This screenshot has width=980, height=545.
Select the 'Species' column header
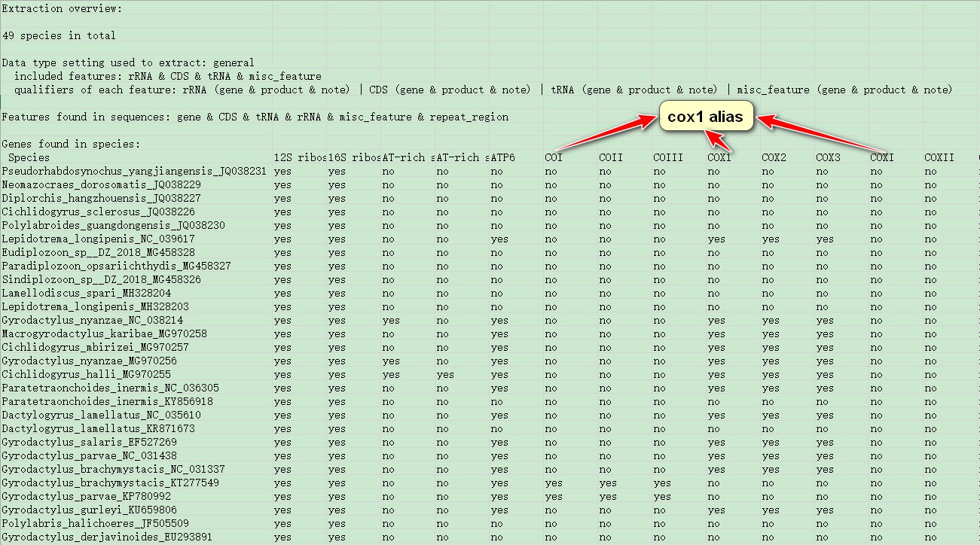pos(29,158)
